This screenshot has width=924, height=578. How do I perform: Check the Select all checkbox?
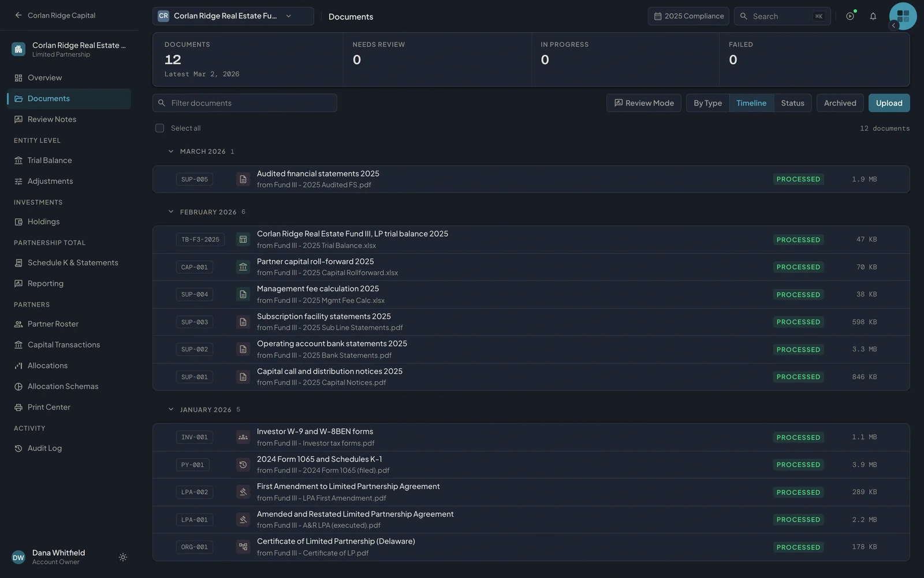coord(159,128)
